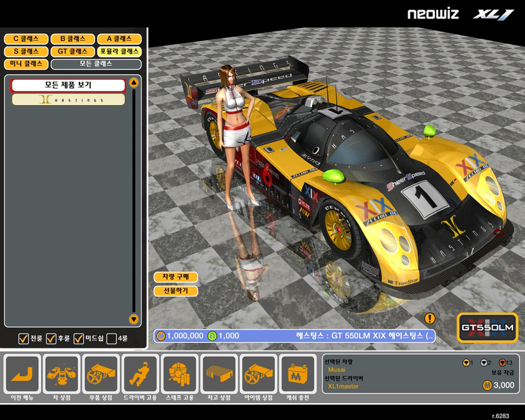Click the 캐쉬 충전 cash charge icon
This screenshot has width=525, height=420.
point(298,374)
